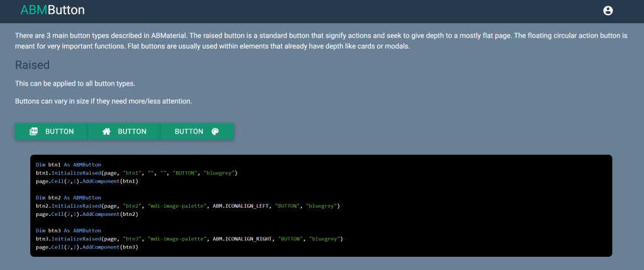Click the home icon on middle button
644x270 pixels.
click(x=106, y=132)
